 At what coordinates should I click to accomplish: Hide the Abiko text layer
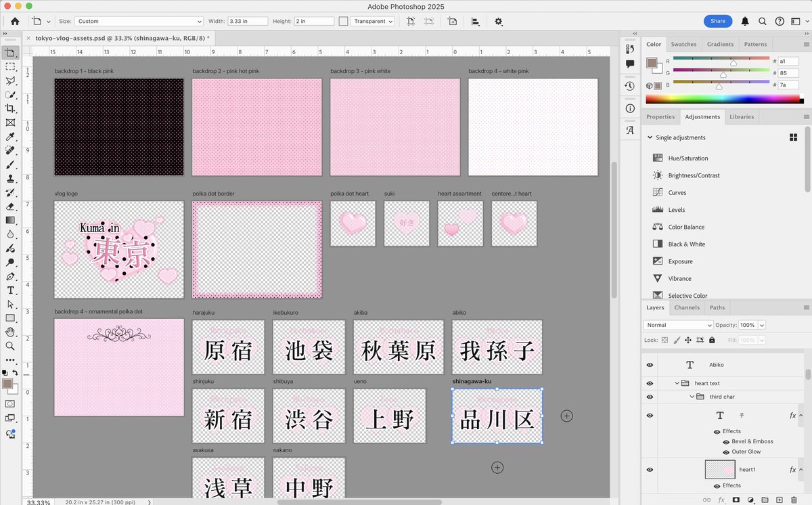[650, 365]
